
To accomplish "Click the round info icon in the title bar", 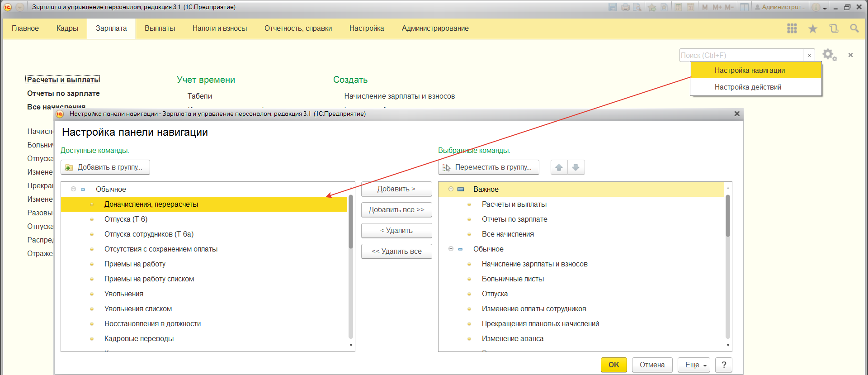I will point(816,7).
